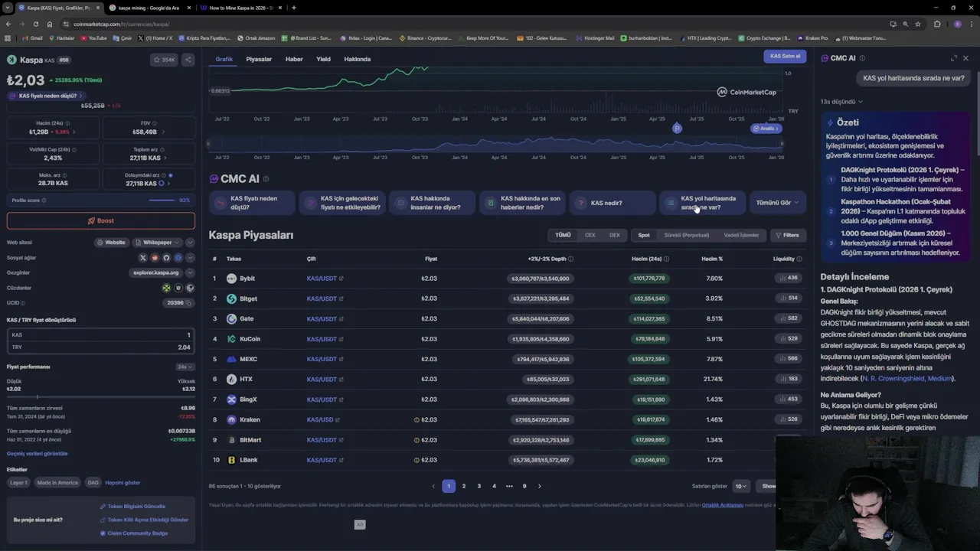Expand the Tümünü Gör CMC AI dropdown

click(777, 203)
